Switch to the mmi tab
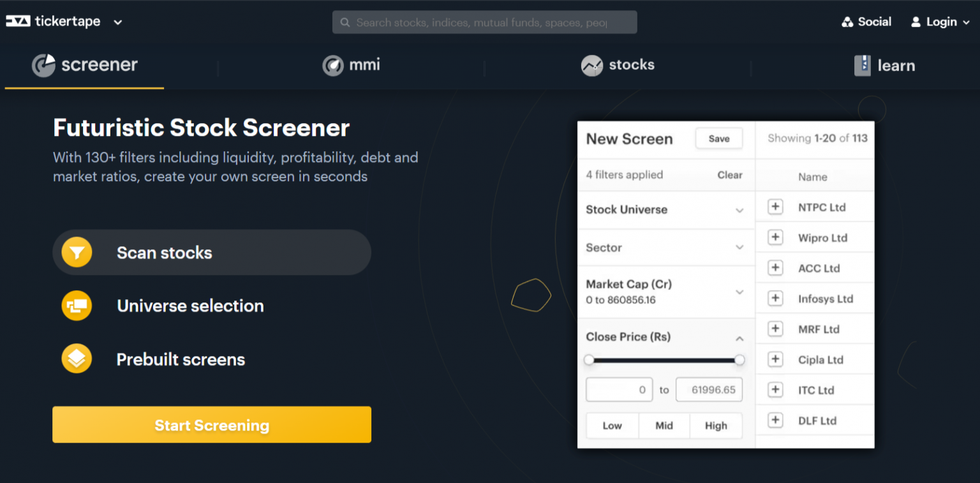This screenshot has width=980, height=483. [350, 64]
